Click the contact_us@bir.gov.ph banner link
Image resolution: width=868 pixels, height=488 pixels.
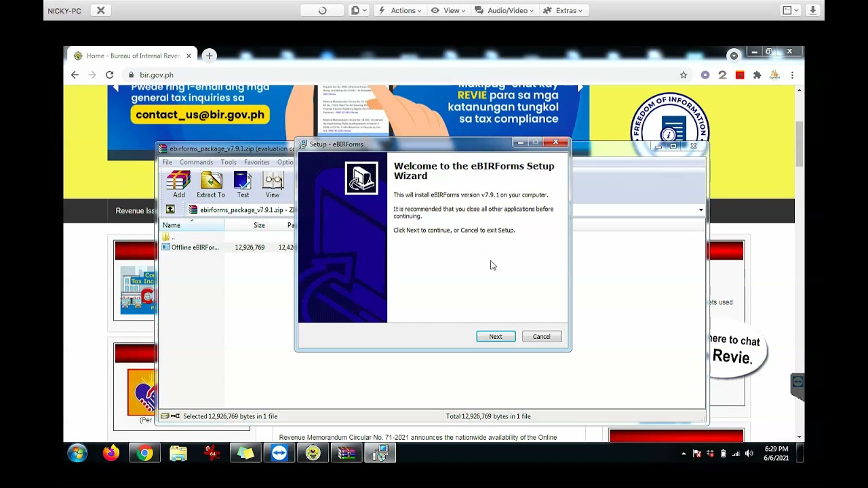[200, 115]
